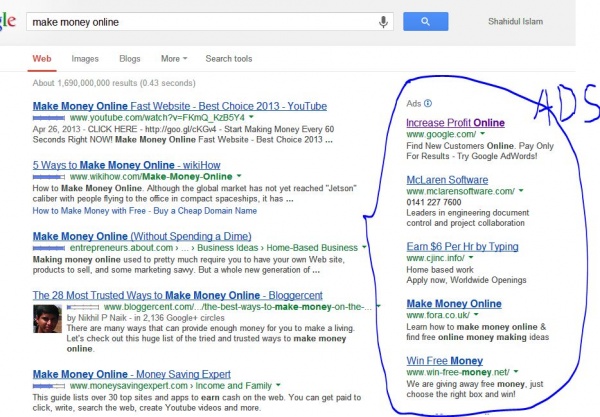Expand arrow beside www.cjinc.info URL
The image size is (600, 417).
tap(471, 257)
